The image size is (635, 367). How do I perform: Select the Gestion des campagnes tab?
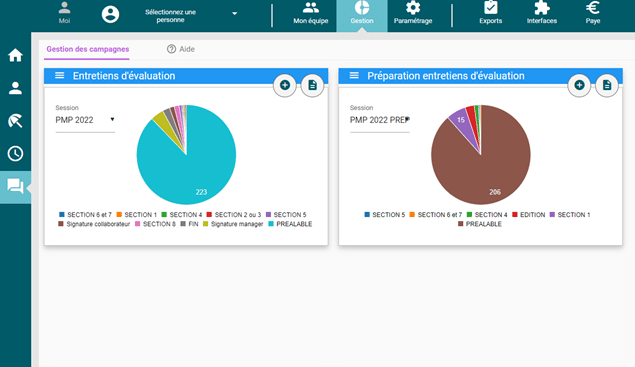87,49
